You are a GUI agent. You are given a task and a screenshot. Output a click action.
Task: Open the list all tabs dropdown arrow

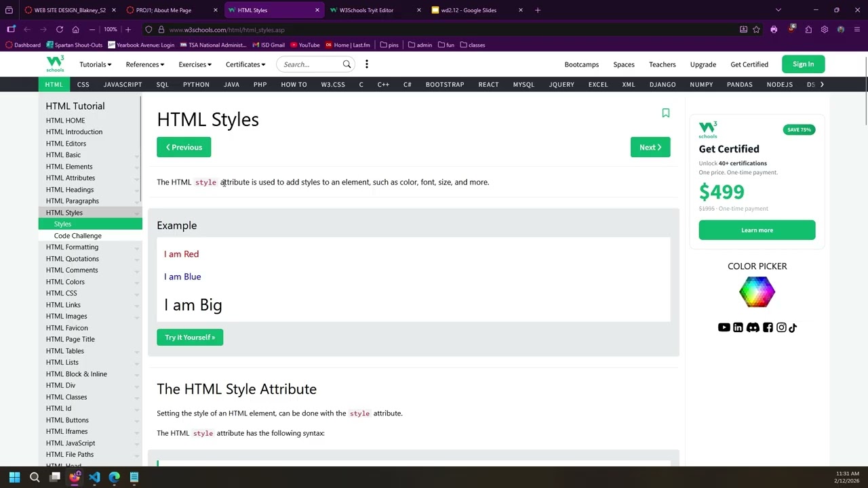click(x=778, y=10)
